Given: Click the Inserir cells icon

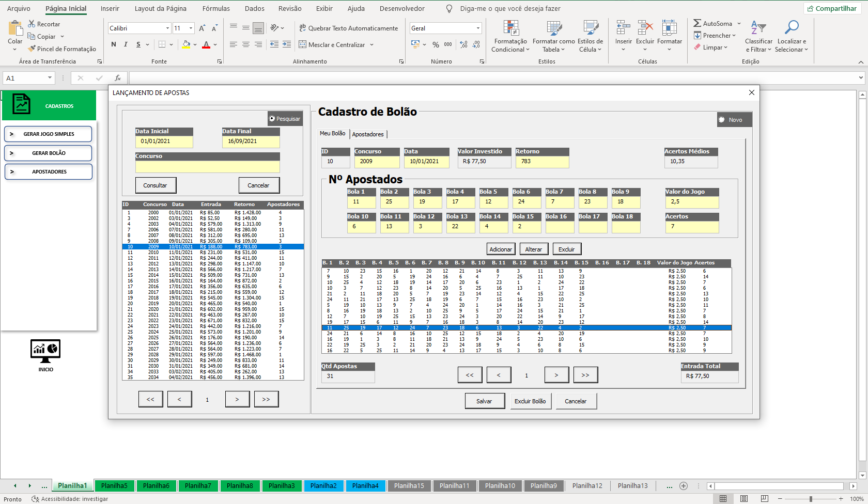Looking at the screenshot, I should pyautogui.click(x=623, y=27).
